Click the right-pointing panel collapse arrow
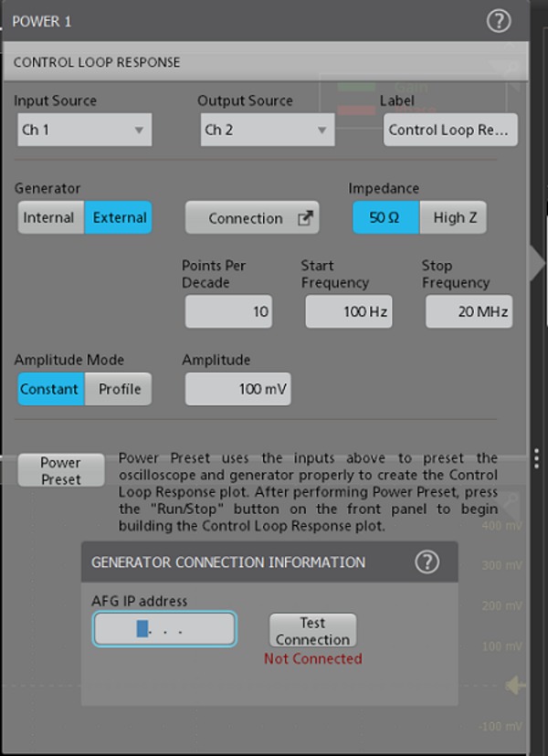Screen dimensions: 548x756 [537, 263]
